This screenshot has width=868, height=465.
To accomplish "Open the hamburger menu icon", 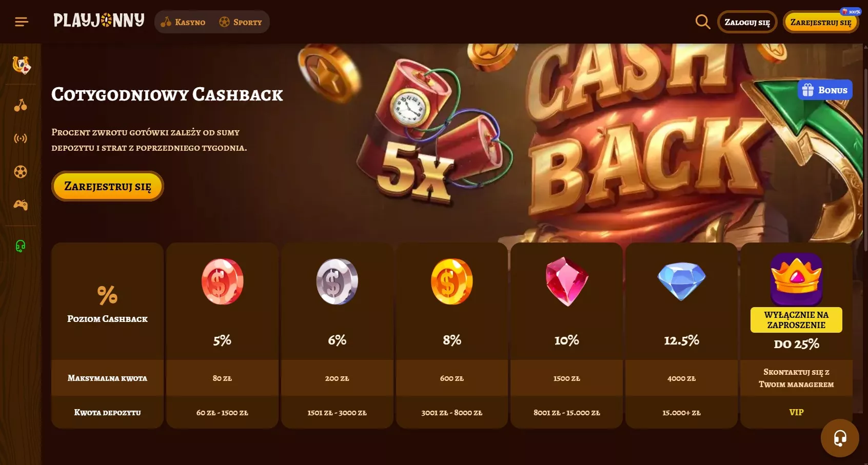I will click(22, 22).
